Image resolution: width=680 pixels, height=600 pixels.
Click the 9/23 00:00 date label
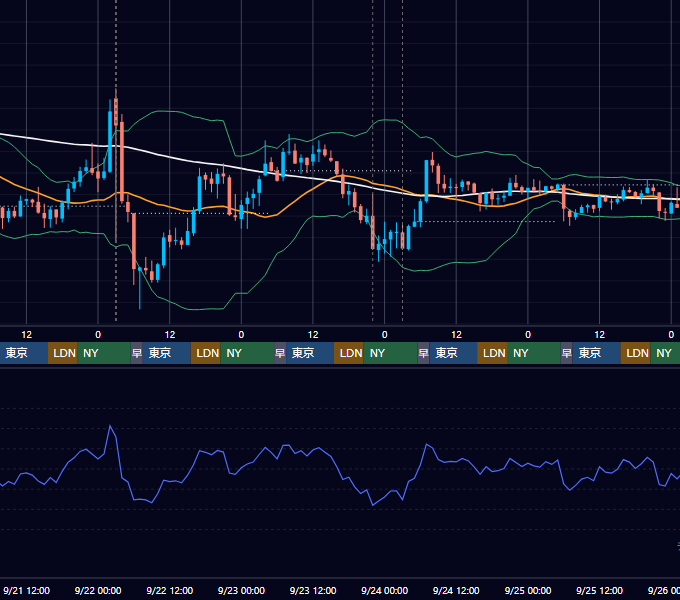241,590
